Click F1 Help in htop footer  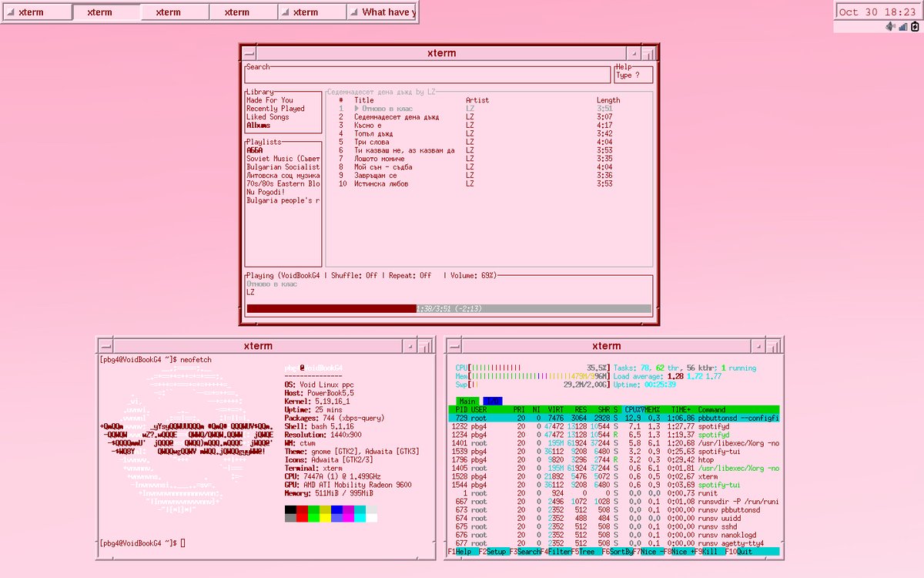click(x=463, y=553)
